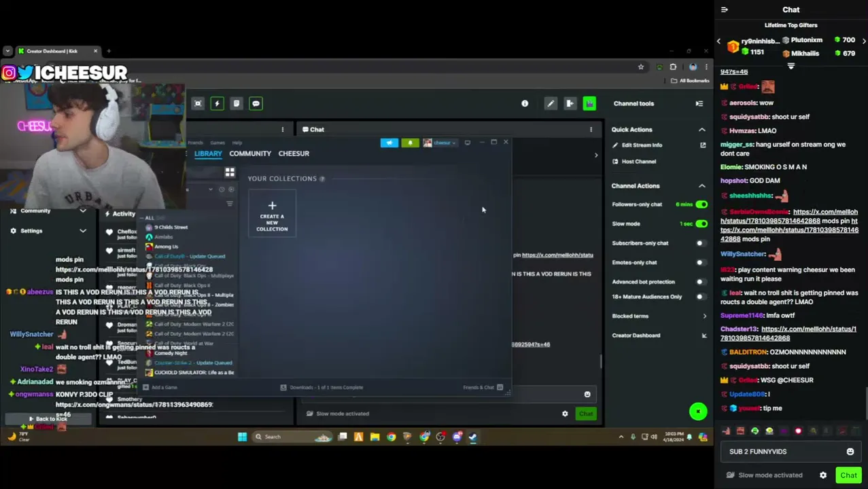The image size is (868, 489).
Task: Click Steam library filter icon
Action: (x=230, y=204)
